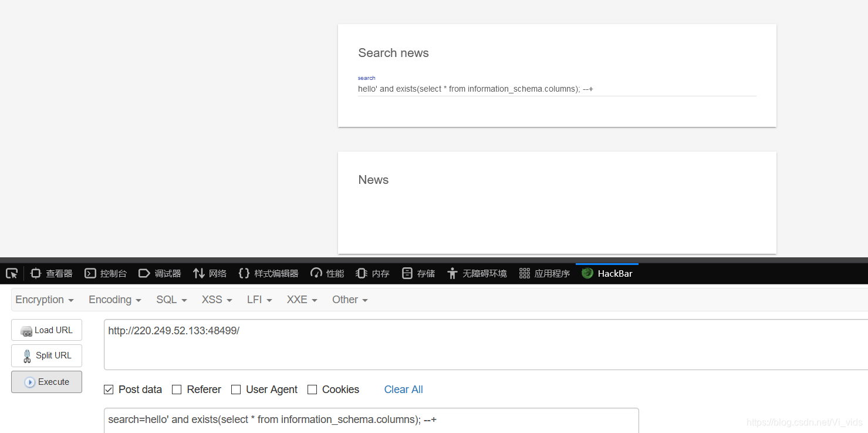This screenshot has width=868, height=433.
Task: Click the Search news heading
Action: 393,53
